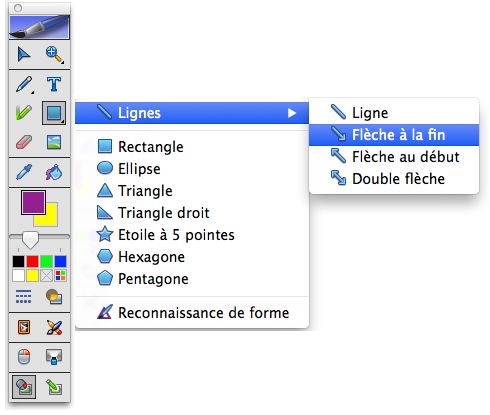Expand the Lignes submenu arrow
Image resolution: width=490 pixels, height=415 pixels.
click(292, 113)
